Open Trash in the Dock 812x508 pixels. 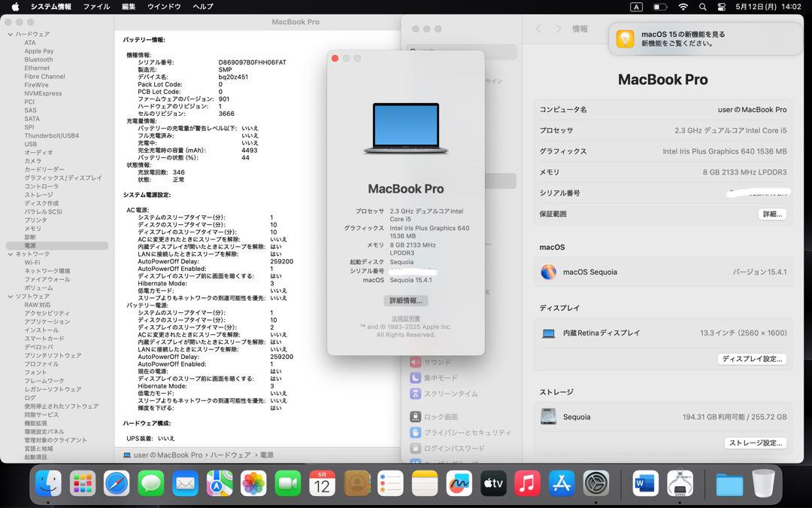coord(763,484)
